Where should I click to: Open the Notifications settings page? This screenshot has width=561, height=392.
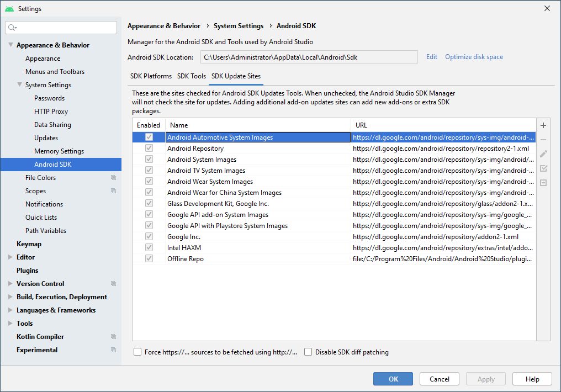click(44, 204)
